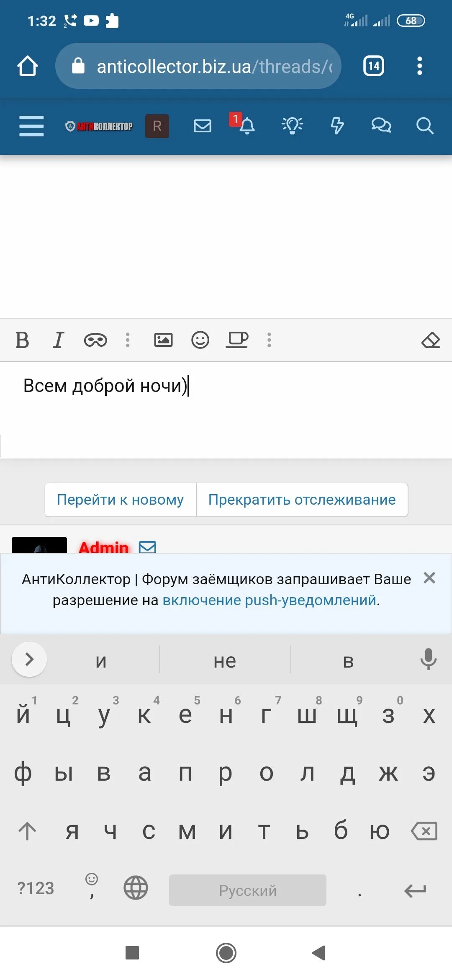452x980 pixels.
Task: Open the lightning bolt new posts icon
Action: [x=337, y=126]
